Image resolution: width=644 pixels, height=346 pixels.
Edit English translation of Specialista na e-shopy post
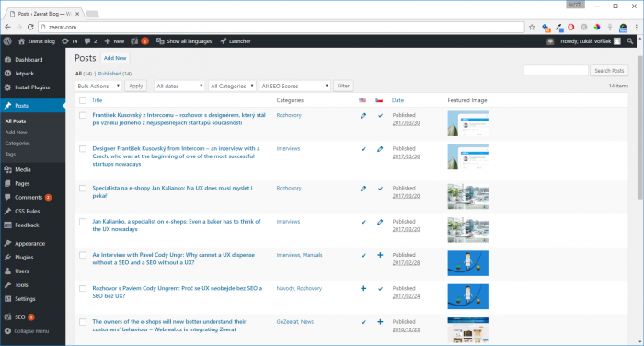(x=363, y=189)
